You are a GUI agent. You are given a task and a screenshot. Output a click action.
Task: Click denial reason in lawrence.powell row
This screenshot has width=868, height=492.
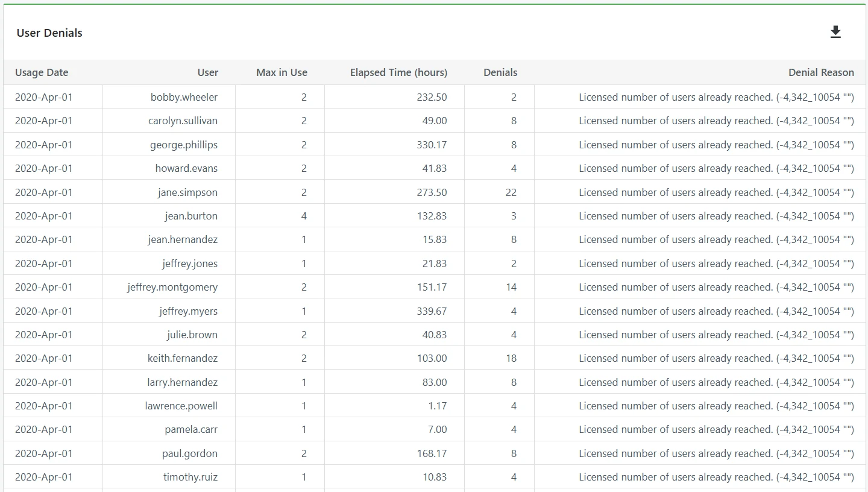[716, 406]
